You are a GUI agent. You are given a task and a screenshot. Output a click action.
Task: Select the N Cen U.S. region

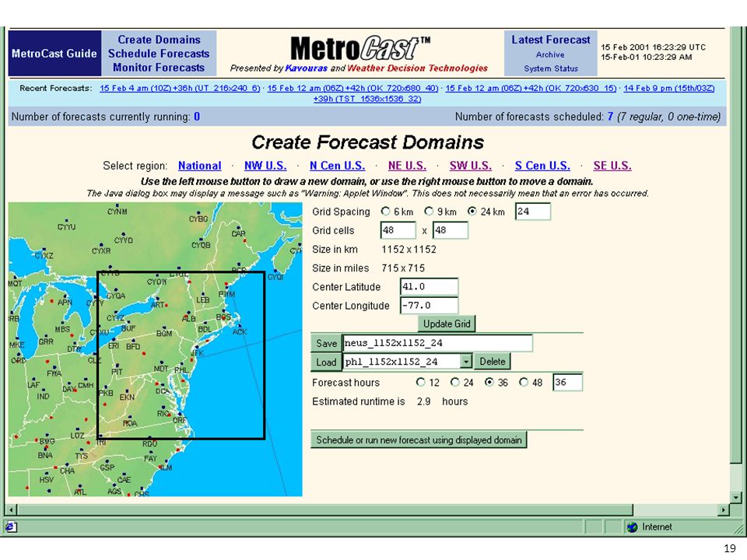tap(337, 166)
